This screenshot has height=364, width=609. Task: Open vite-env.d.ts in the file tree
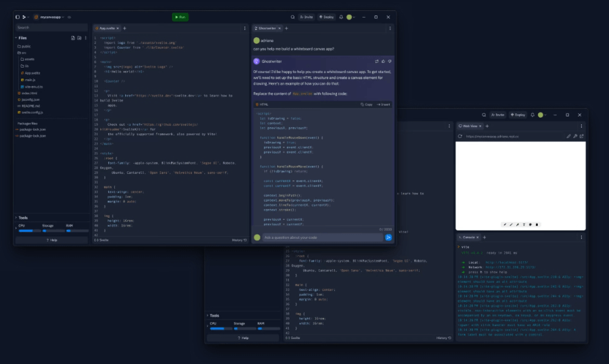click(31, 87)
